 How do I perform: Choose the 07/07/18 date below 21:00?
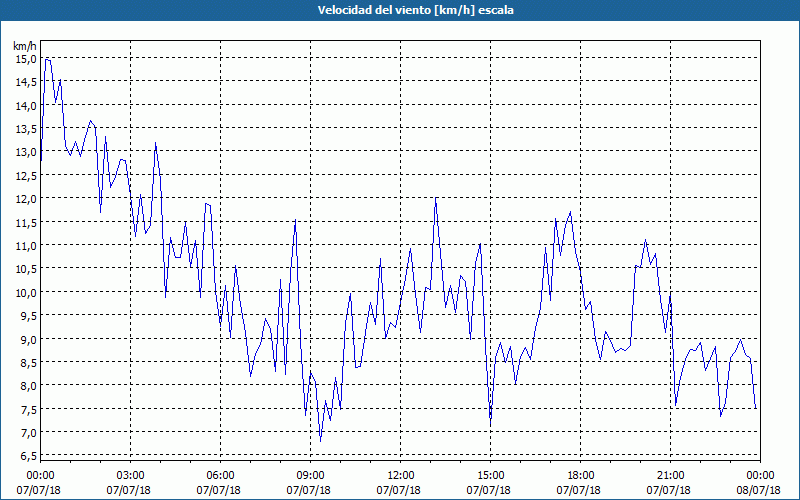[x=669, y=490]
